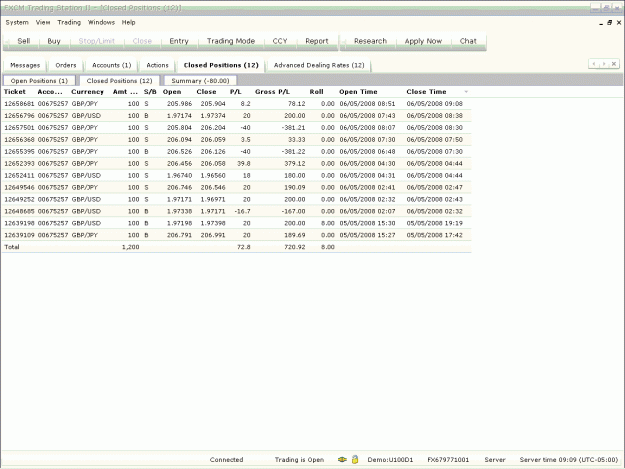Open Trading Mode from toolbar
The image size is (625, 469).
231,41
